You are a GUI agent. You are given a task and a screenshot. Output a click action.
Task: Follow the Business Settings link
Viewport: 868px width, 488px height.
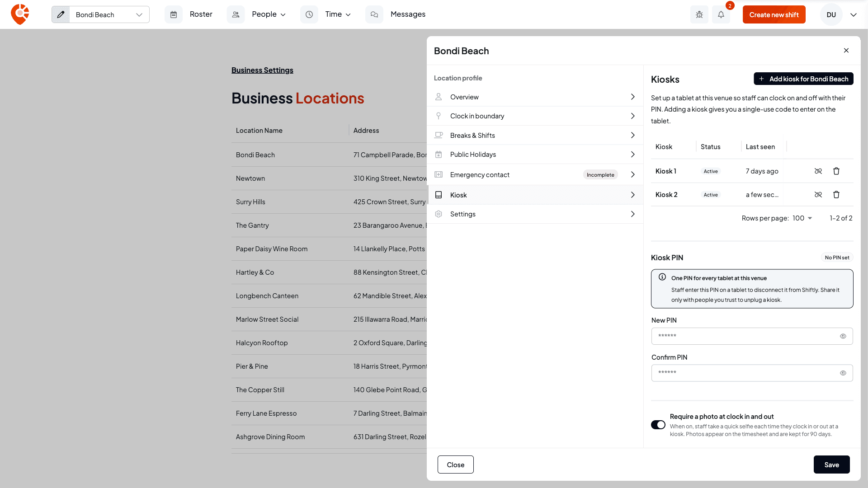click(262, 70)
